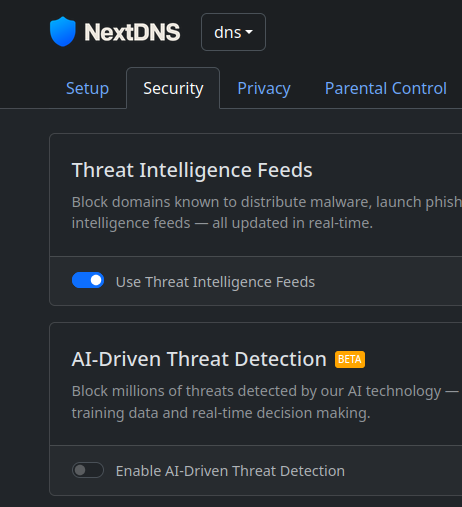Open the Privacy tab
Image resolution: width=462 pixels, height=507 pixels.
(x=264, y=88)
